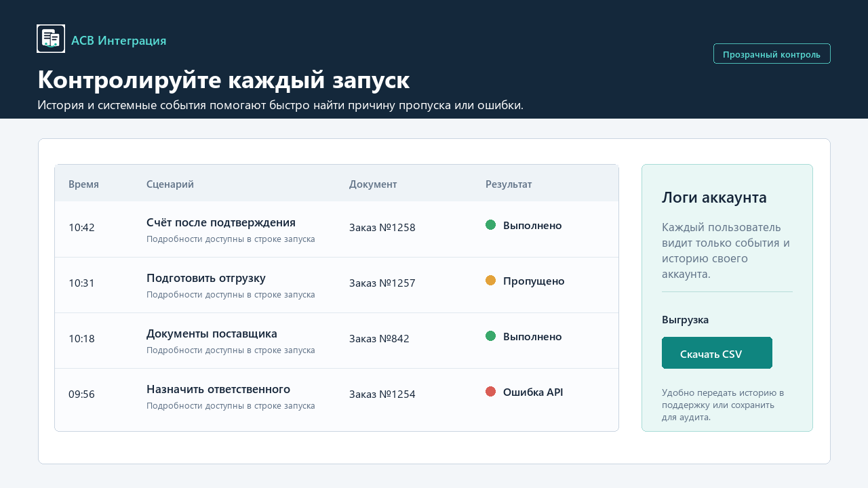
Task: Click the АСВ Интеграция brand name
Action: (119, 41)
